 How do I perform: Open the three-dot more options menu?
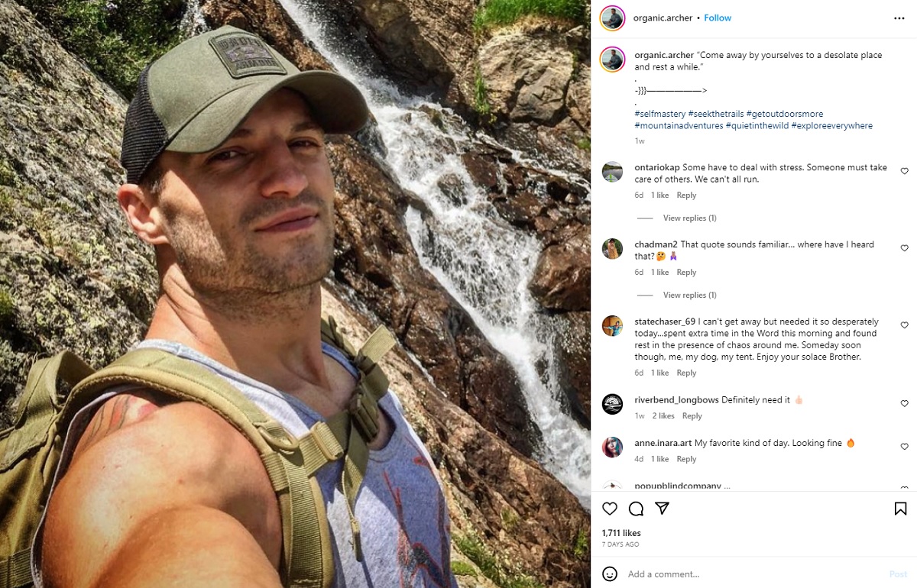click(899, 18)
